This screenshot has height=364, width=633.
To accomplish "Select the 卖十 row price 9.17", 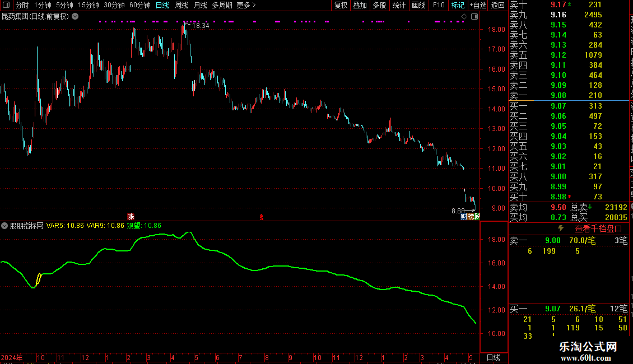I will pyautogui.click(x=558, y=4).
